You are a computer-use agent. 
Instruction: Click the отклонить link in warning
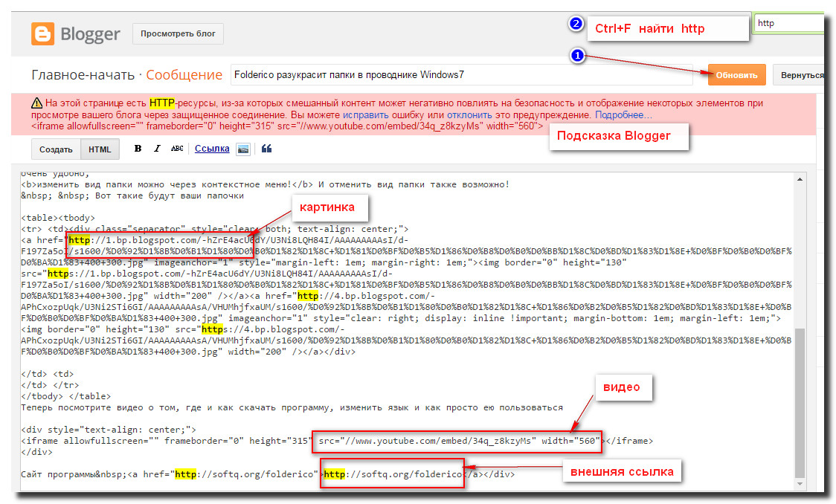469,114
